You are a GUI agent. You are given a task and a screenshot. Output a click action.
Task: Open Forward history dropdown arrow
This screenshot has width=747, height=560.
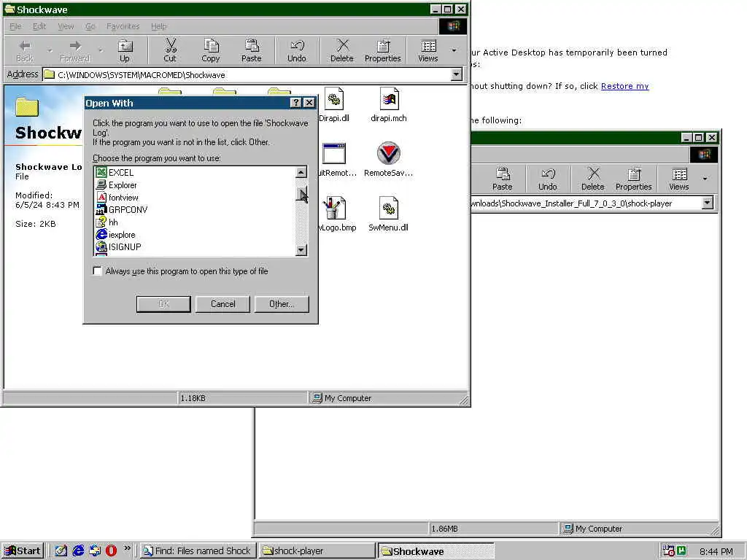[100, 50]
